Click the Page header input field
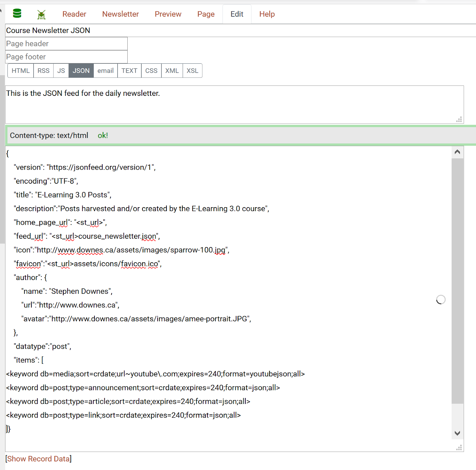The image size is (476, 470). coord(66,43)
